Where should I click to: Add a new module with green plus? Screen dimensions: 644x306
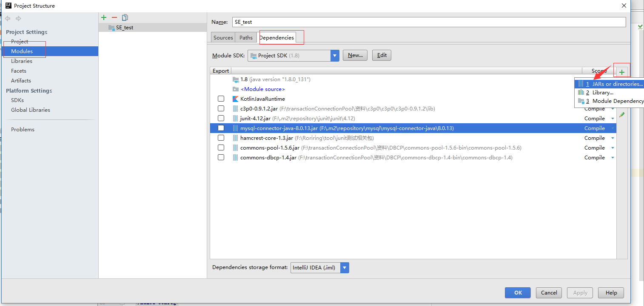click(x=104, y=17)
